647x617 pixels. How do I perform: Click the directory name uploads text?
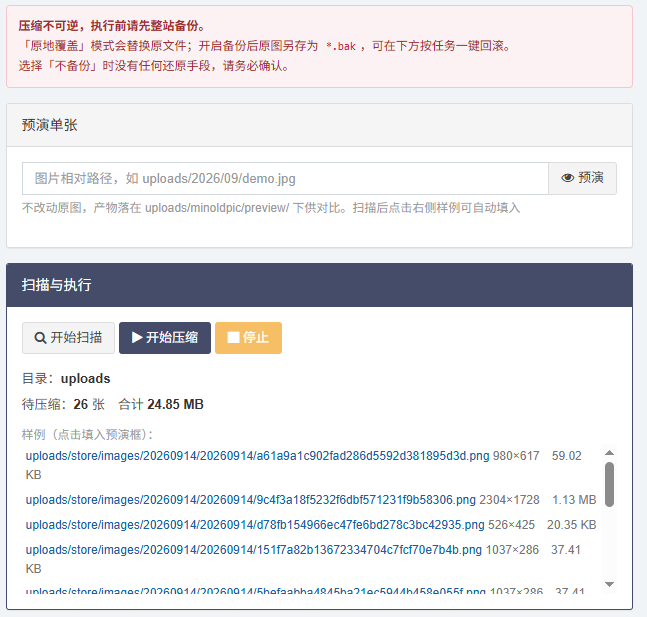tap(85, 378)
